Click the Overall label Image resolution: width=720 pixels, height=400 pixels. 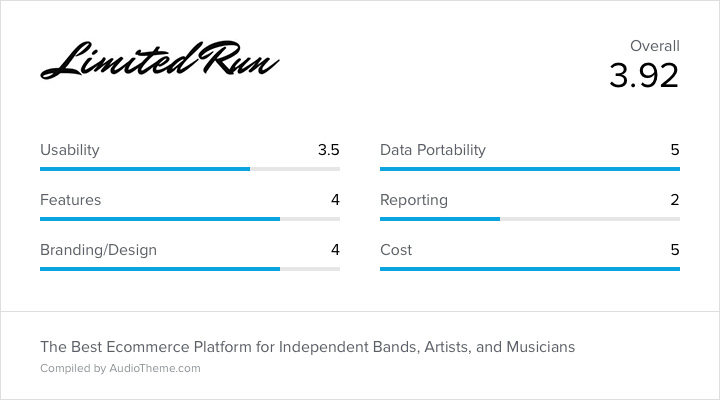pyautogui.click(x=655, y=46)
